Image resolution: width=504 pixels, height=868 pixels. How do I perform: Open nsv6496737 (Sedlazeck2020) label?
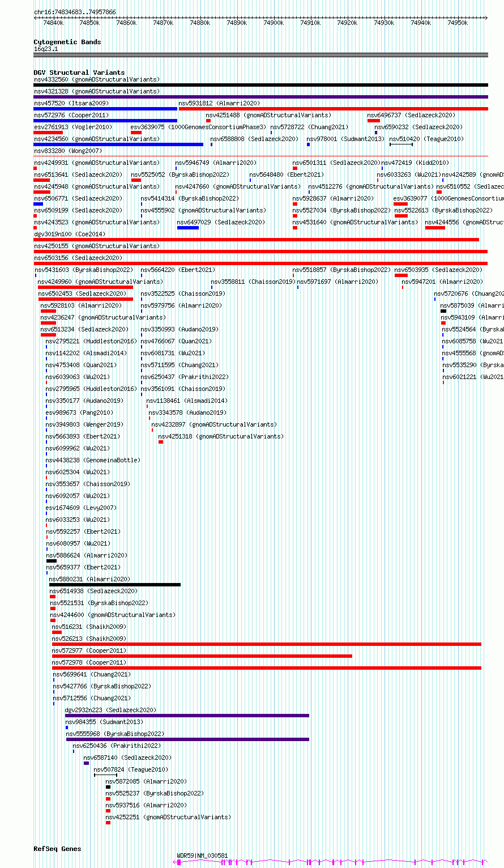pos(412,115)
